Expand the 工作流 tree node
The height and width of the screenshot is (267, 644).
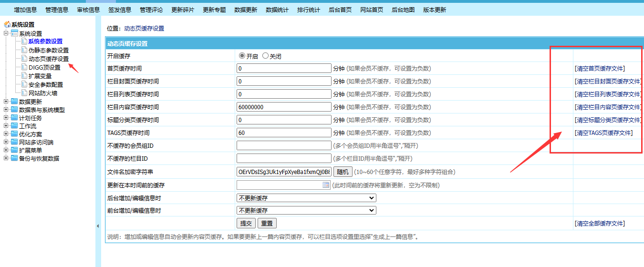click(x=6, y=126)
